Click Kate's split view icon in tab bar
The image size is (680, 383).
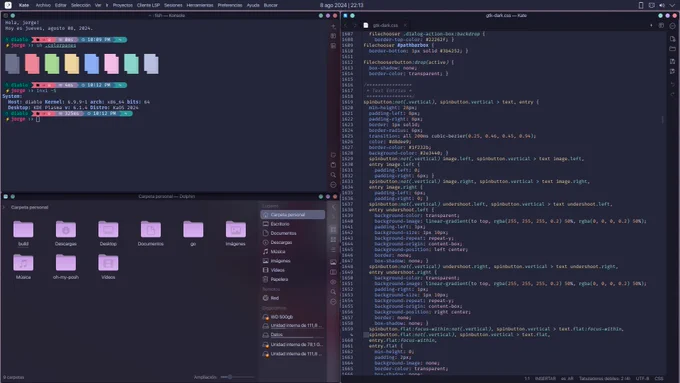point(661,25)
